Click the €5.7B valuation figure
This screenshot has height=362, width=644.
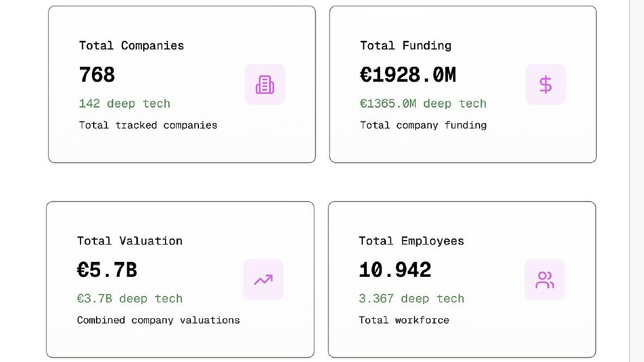coord(107,270)
